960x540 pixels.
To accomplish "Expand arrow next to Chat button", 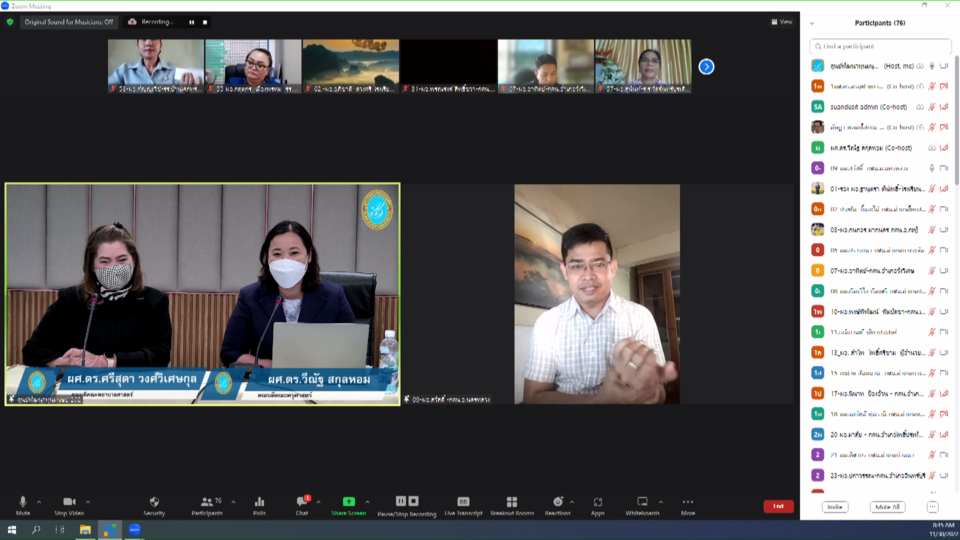I will click(318, 502).
